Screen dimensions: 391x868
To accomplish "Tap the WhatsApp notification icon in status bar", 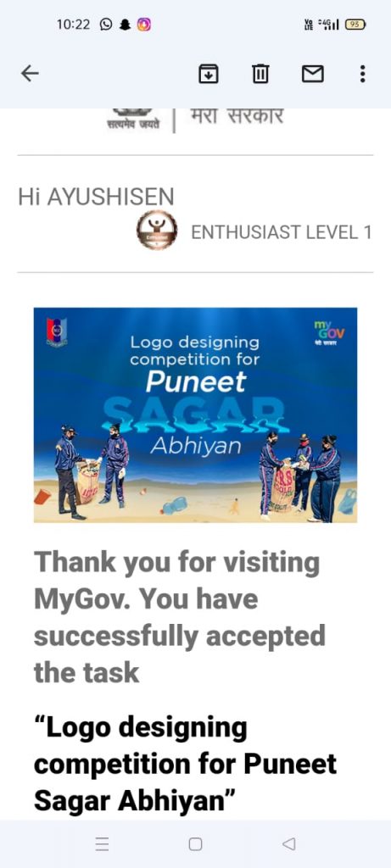I will click(106, 25).
